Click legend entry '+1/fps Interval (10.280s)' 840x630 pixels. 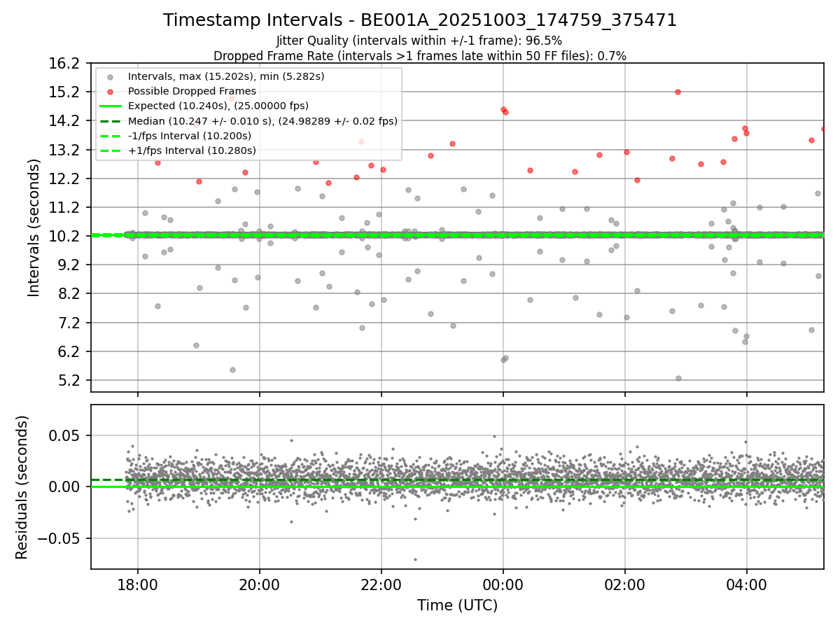[192, 150]
